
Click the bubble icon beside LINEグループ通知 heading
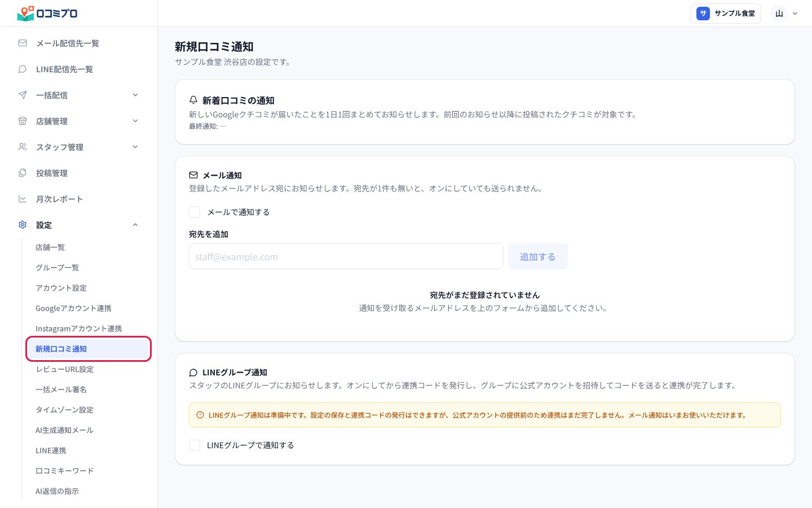click(x=193, y=373)
